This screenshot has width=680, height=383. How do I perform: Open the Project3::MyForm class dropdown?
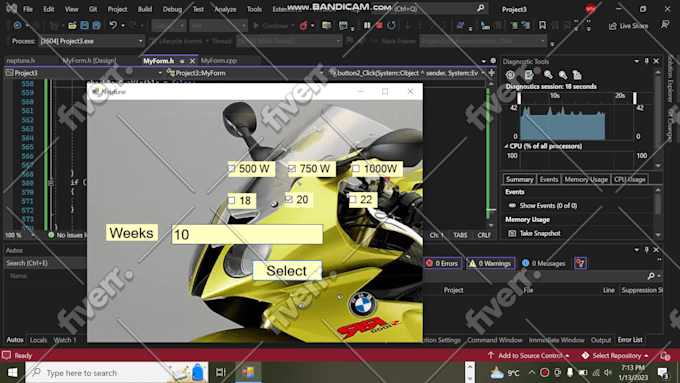click(x=245, y=73)
